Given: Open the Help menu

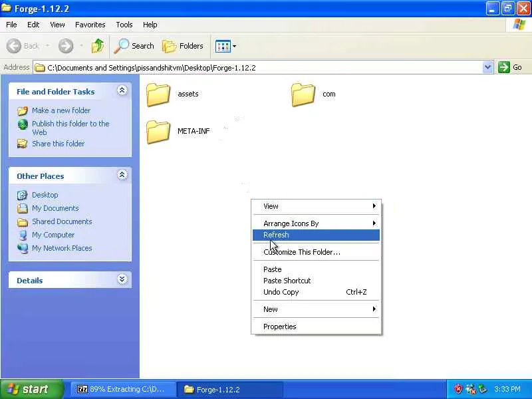Looking at the screenshot, I should (150, 25).
